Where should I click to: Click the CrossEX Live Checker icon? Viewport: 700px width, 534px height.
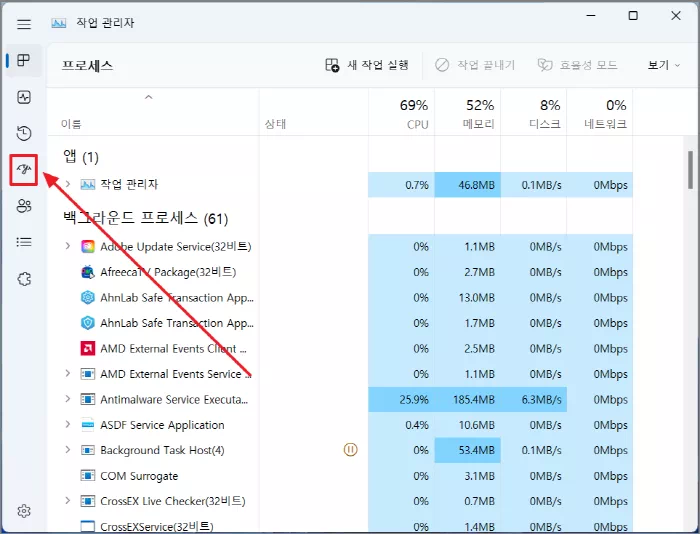coord(88,501)
